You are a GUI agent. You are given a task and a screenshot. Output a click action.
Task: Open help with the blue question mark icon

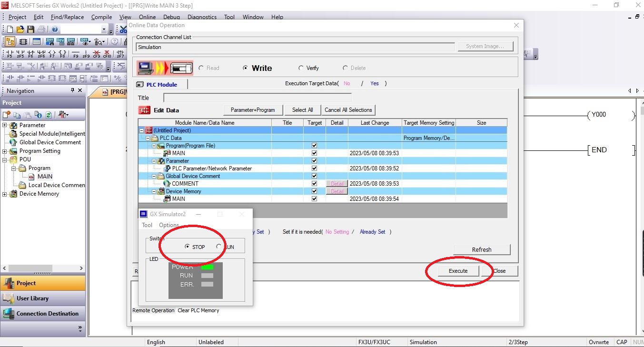(x=55, y=30)
